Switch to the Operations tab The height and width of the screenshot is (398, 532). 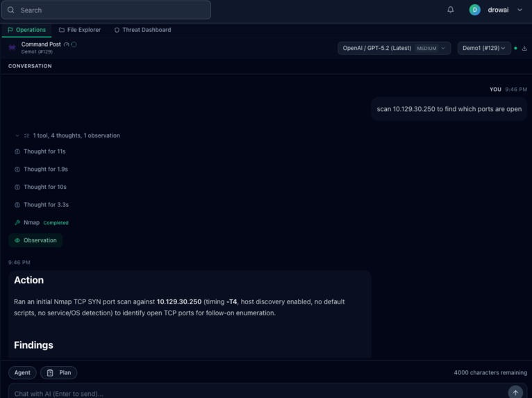point(26,30)
